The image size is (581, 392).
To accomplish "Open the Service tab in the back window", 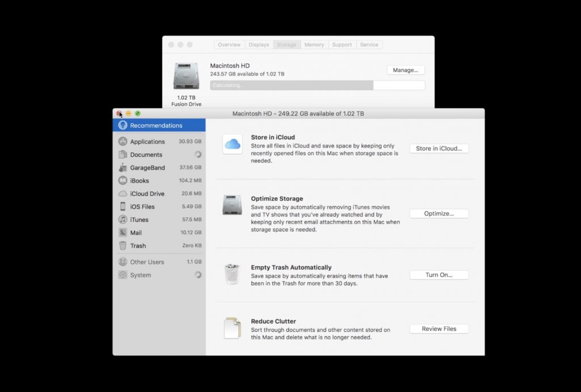I will (x=369, y=44).
